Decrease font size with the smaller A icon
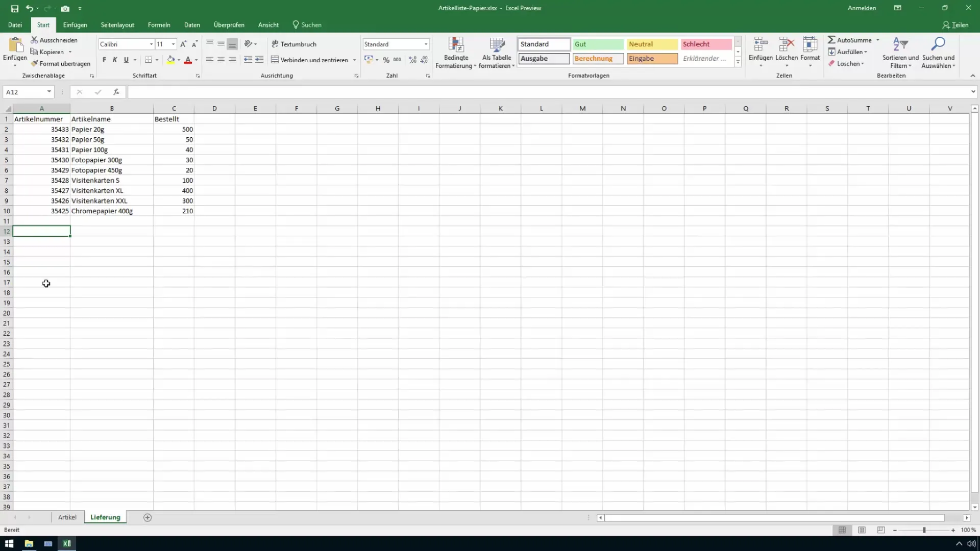This screenshot has height=551, width=980. [x=194, y=44]
